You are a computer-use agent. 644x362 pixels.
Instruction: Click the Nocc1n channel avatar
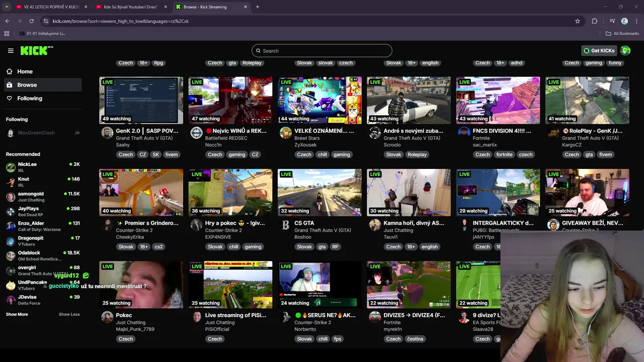(196, 133)
